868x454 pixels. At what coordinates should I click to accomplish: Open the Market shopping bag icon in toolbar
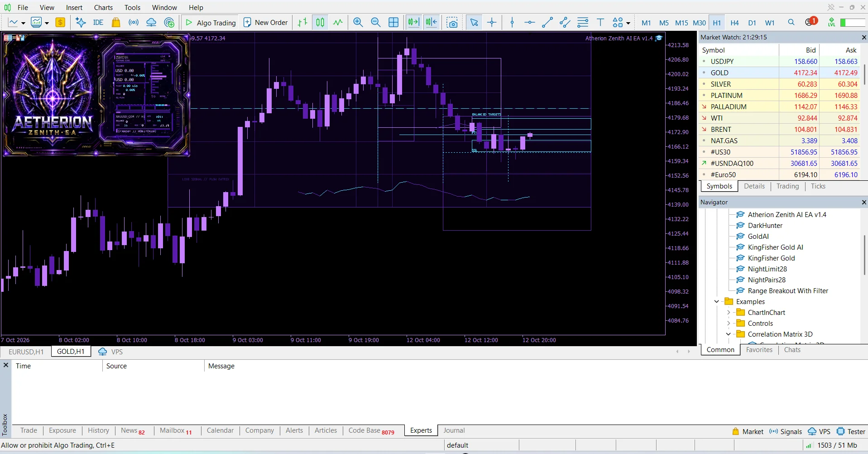[116, 22]
